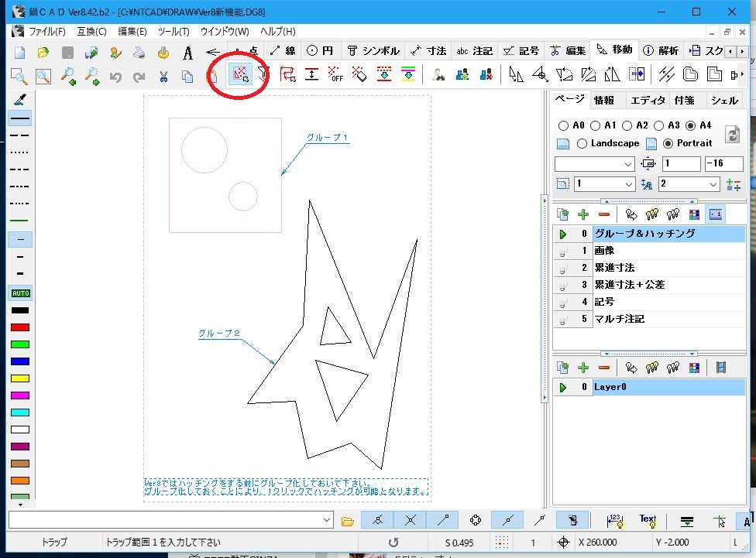Activate the trap selection tool circled in red
This screenshot has height=558, width=756.
[x=240, y=75]
